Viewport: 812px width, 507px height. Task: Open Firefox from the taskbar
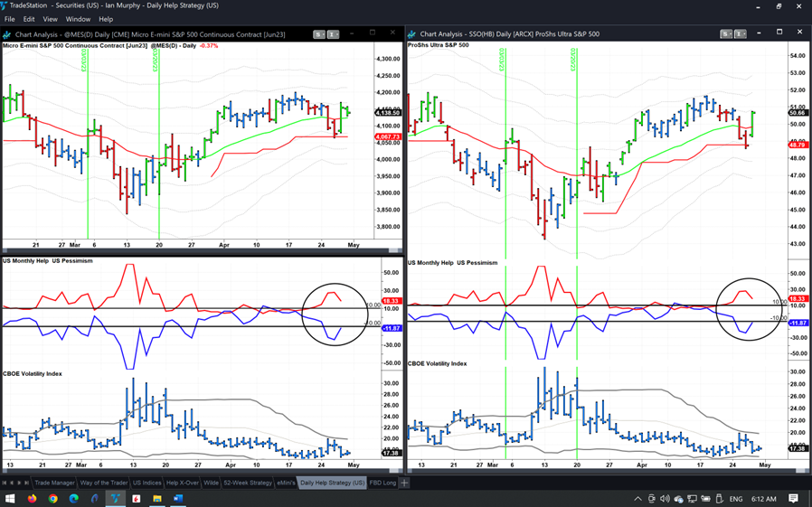pos(33,498)
